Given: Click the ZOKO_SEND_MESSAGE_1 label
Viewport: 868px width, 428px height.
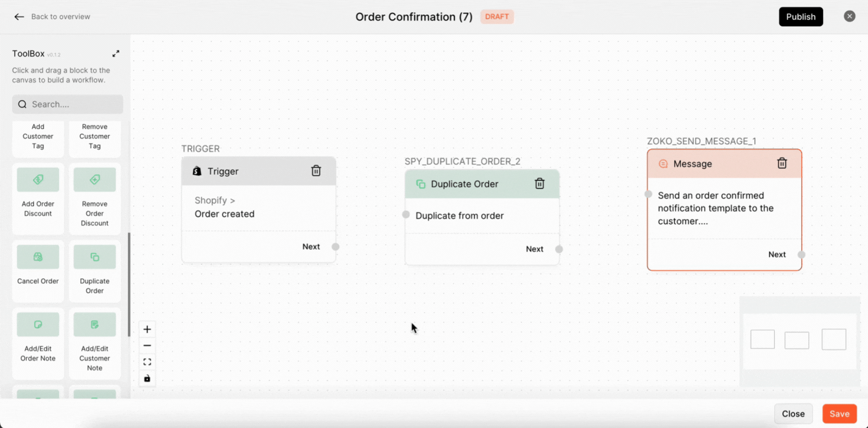Looking at the screenshot, I should [x=702, y=141].
